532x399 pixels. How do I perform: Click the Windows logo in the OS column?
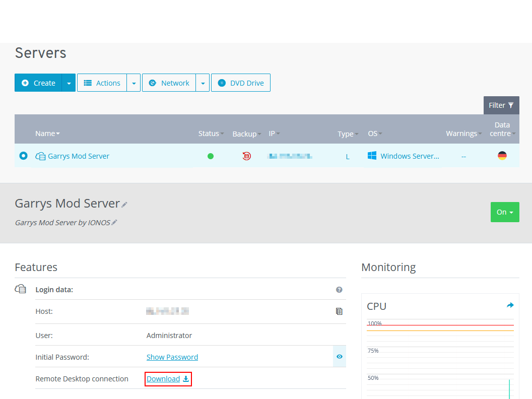pyautogui.click(x=372, y=156)
